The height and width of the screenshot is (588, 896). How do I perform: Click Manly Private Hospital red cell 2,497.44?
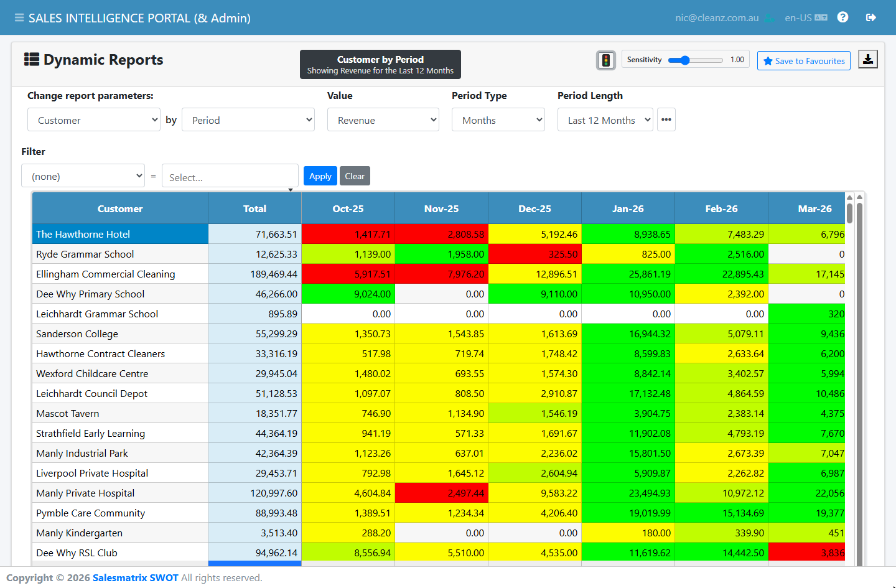pyautogui.click(x=441, y=493)
